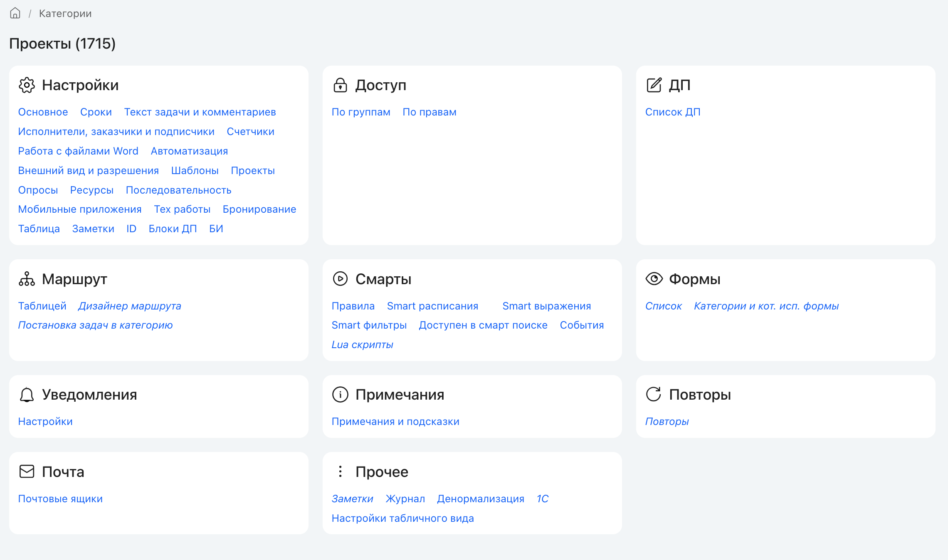This screenshot has height=560, width=948.
Task: Click the info icon beside Примечания
Action: [340, 395]
